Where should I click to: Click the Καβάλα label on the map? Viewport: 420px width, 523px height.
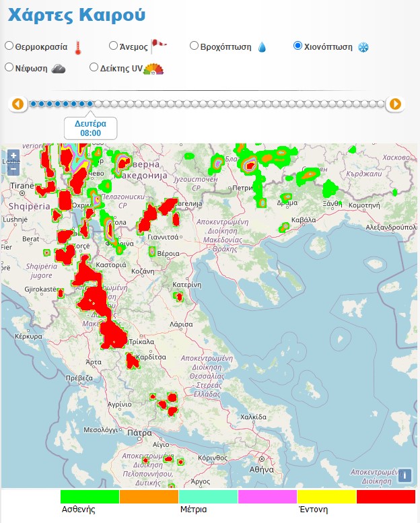pos(304,220)
